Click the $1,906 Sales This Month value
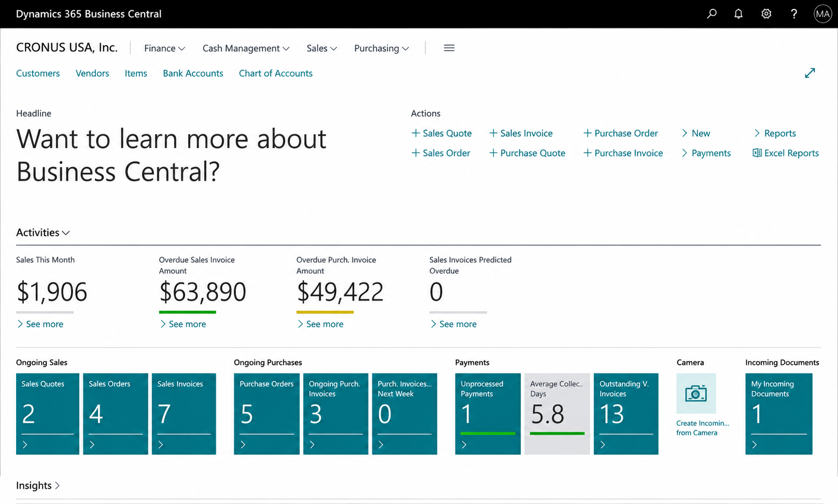Viewport: 838px width, 504px height. coord(52,292)
